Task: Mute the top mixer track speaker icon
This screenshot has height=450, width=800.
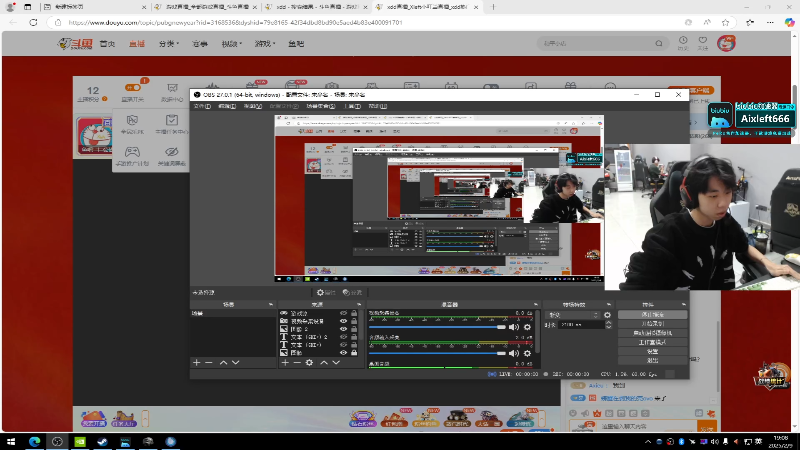Action: [514, 327]
